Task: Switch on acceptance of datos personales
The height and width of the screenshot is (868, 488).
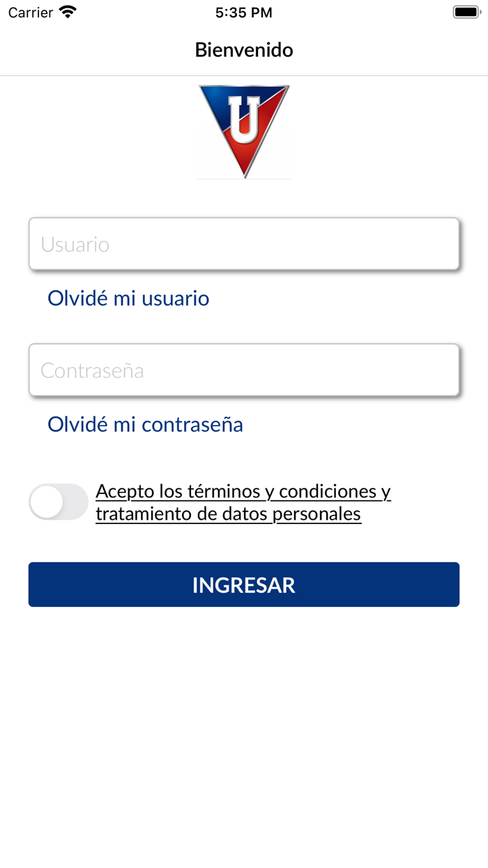Action: 59,501
